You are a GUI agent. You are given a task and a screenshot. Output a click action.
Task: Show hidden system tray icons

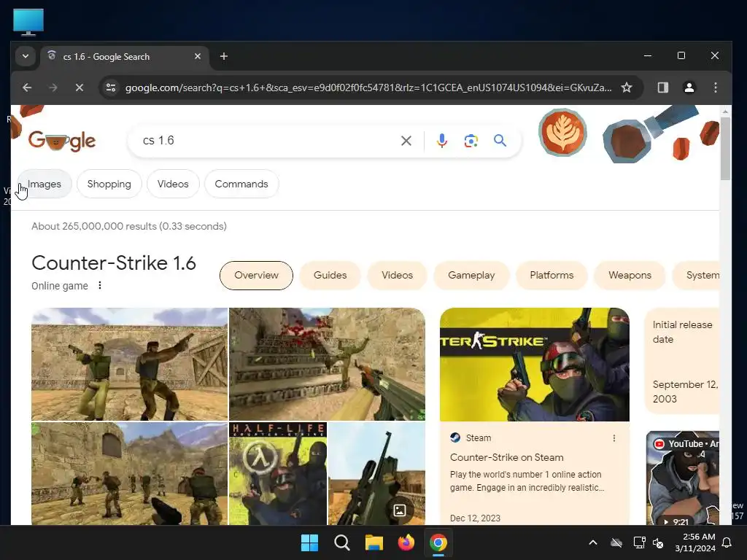[x=593, y=542]
